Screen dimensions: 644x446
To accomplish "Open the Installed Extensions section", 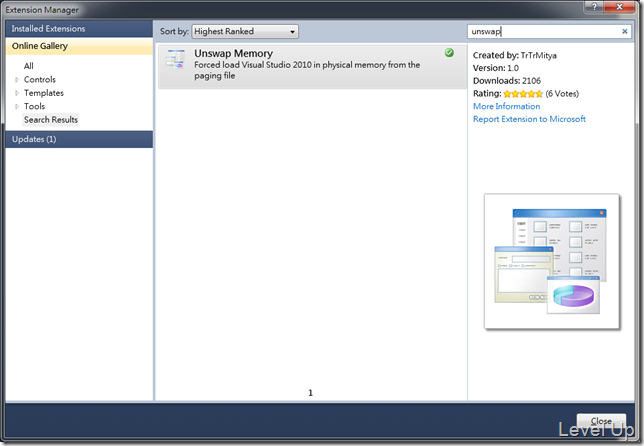I will click(79, 29).
